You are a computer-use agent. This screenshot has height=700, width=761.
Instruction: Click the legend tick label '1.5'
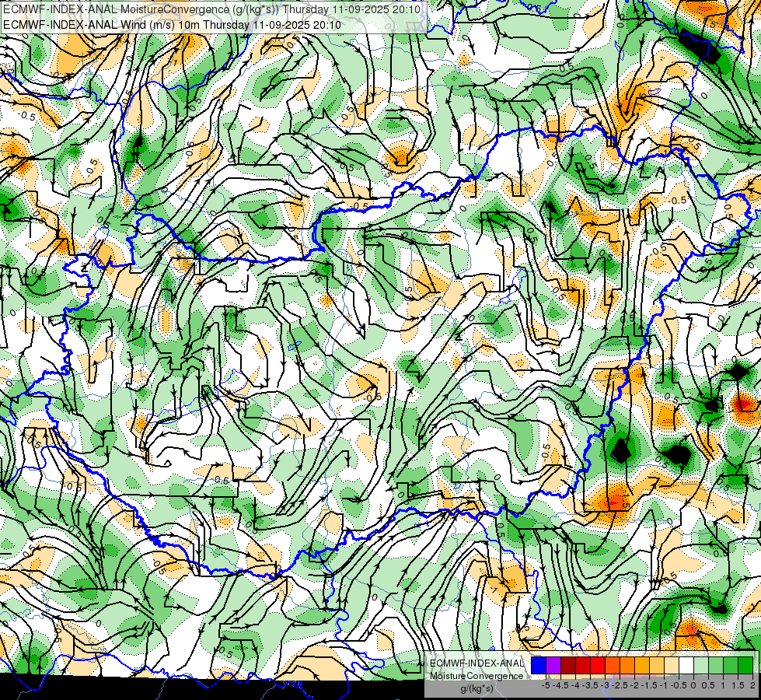coord(738,685)
